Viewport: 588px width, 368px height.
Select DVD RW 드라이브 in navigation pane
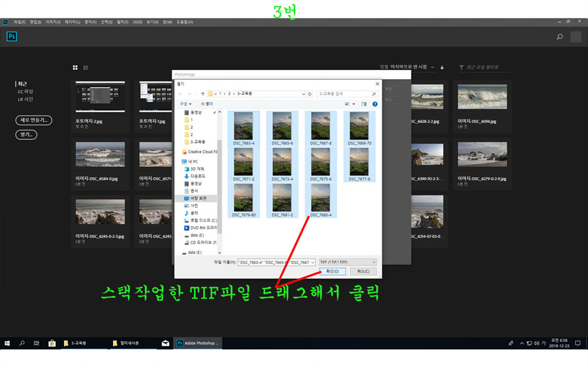tap(201, 227)
